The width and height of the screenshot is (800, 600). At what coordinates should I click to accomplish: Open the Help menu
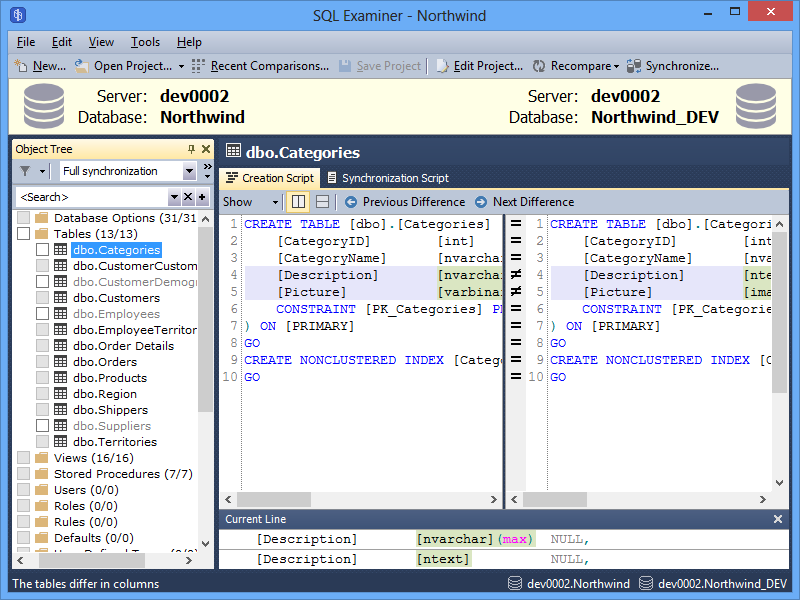pos(189,42)
